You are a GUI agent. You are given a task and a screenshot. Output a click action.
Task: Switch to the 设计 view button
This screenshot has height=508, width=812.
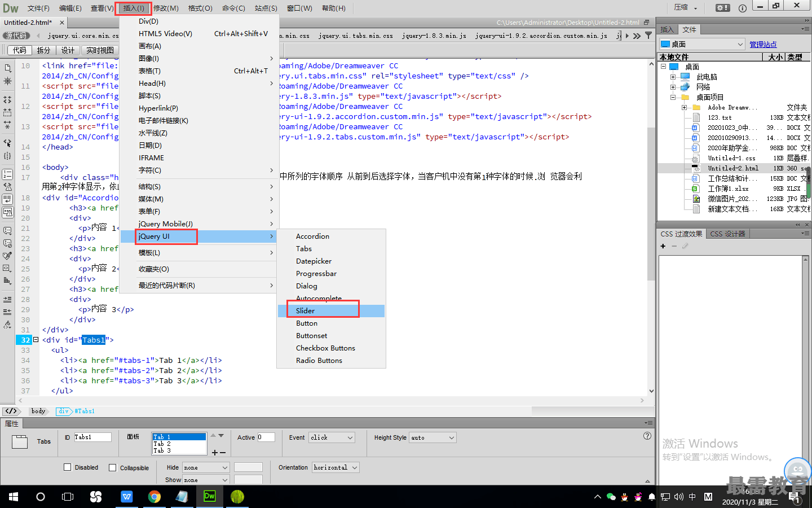tap(68, 50)
